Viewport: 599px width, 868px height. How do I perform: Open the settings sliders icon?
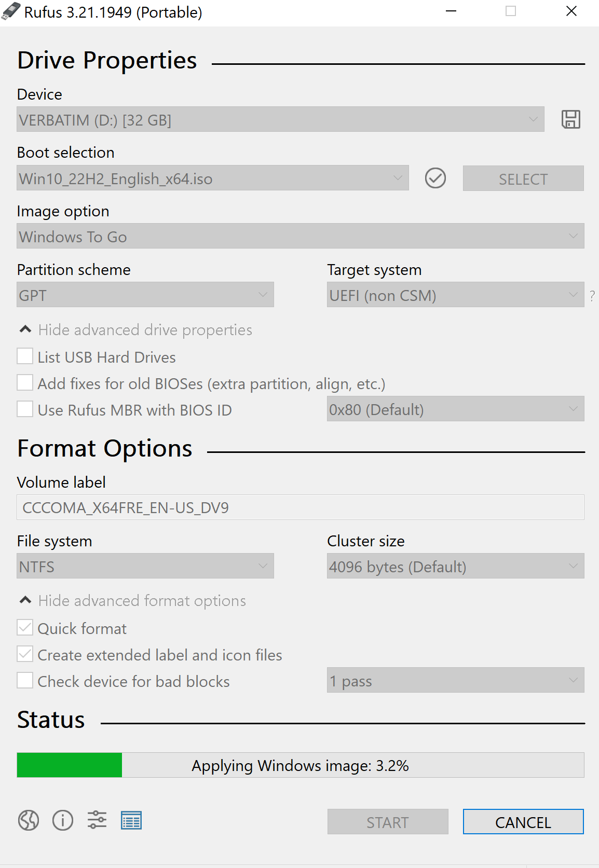97,820
